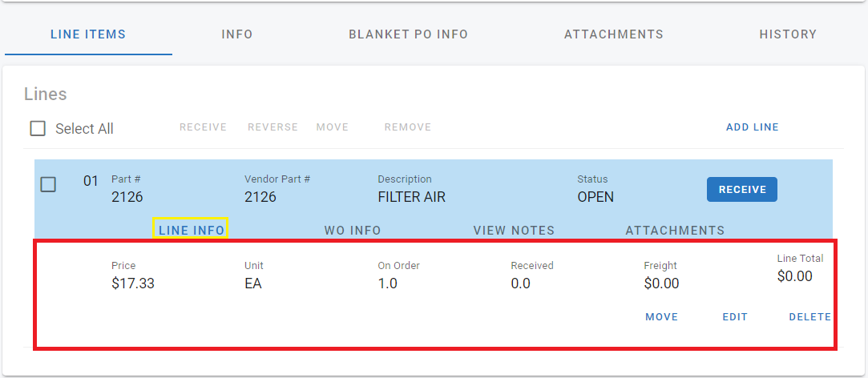Open the Info tab

point(237,34)
